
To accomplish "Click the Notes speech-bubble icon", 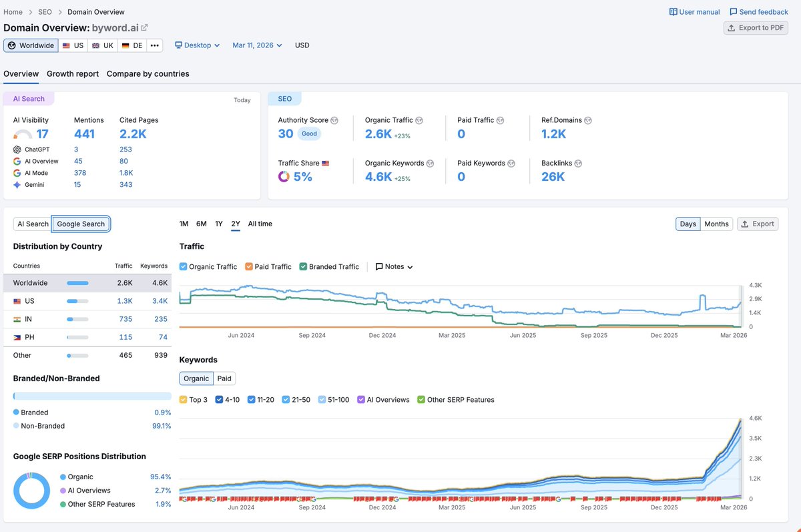I will tap(379, 266).
